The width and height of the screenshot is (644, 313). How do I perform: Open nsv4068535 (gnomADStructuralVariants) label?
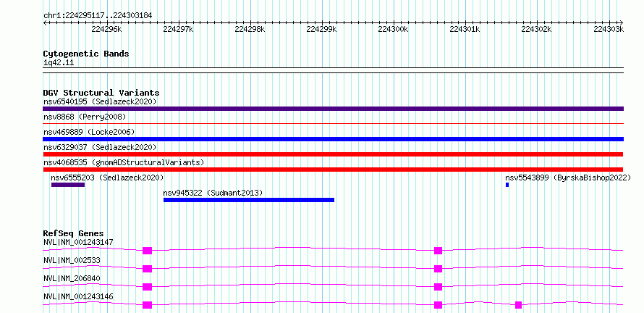tap(124, 162)
